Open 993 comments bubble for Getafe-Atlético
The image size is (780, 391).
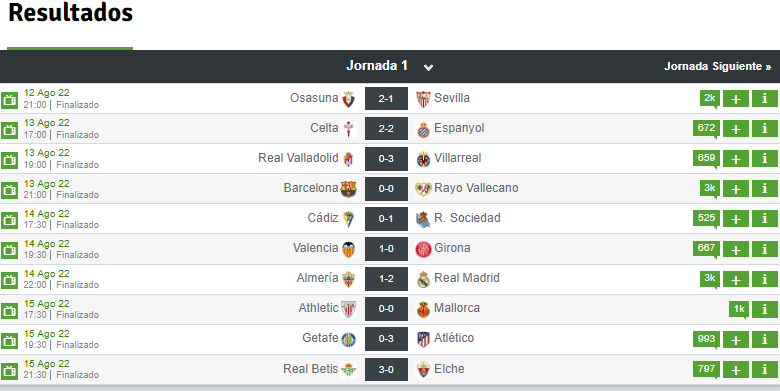[706, 340]
